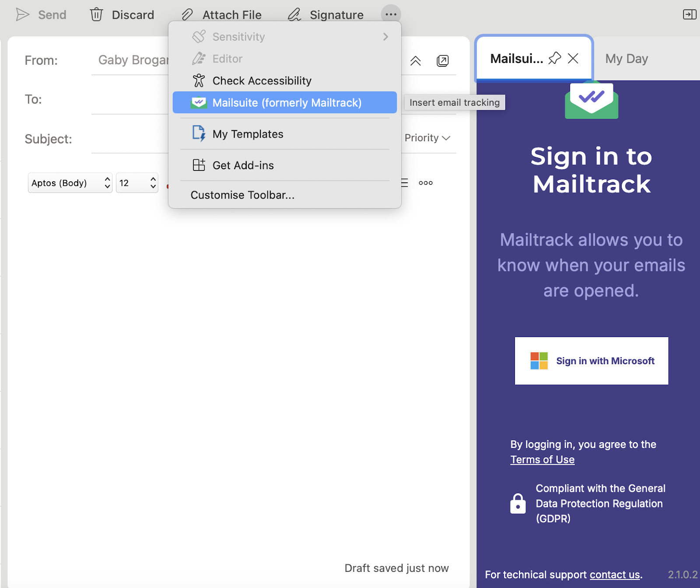
Task: Click the Mailsuite envelope icon in menu
Action: (x=199, y=102)
